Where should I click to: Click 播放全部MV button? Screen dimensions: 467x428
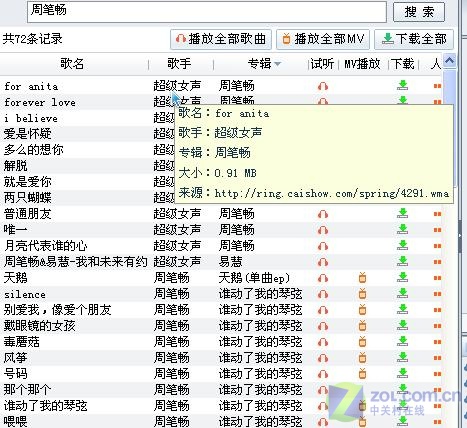point(323,39)
